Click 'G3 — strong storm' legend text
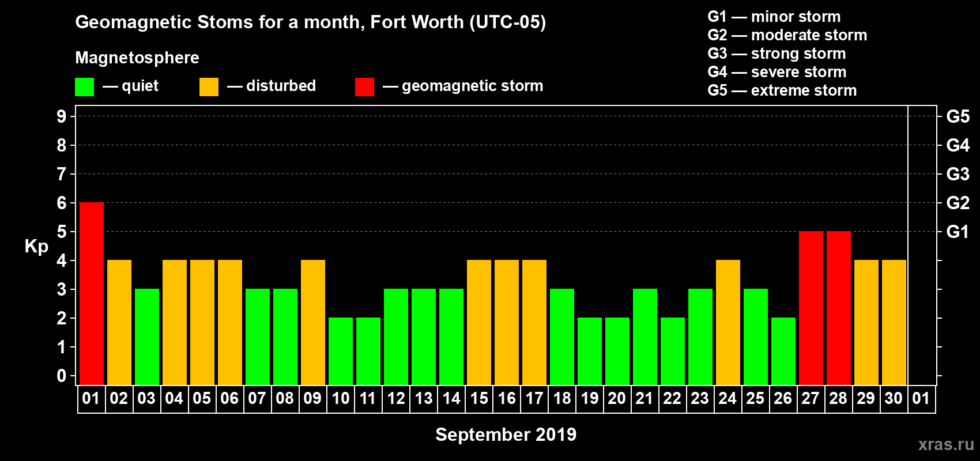 (777, 54)
